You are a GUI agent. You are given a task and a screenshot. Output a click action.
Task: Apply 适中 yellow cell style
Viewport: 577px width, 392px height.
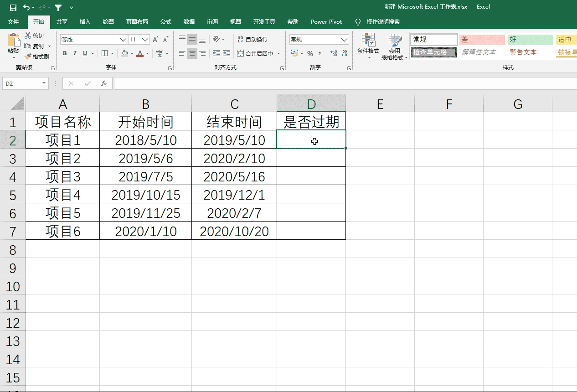(x=567, y=40)
